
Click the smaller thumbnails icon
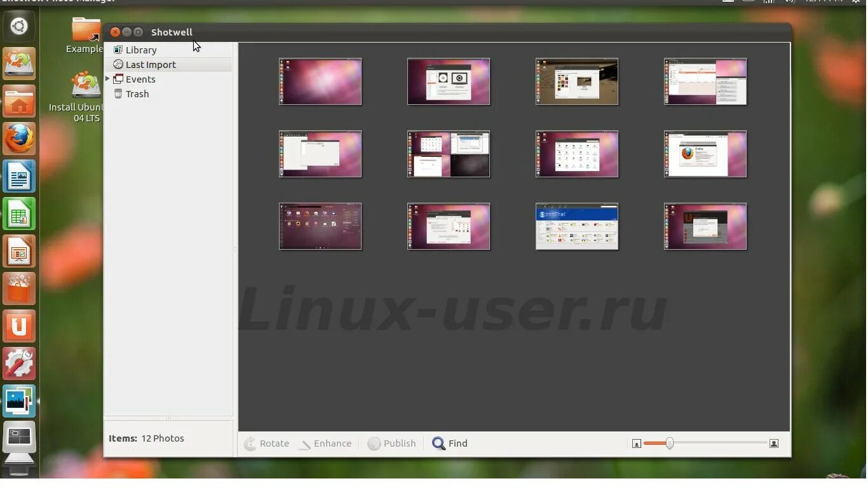pyautogui.click(x=637, y=444)
